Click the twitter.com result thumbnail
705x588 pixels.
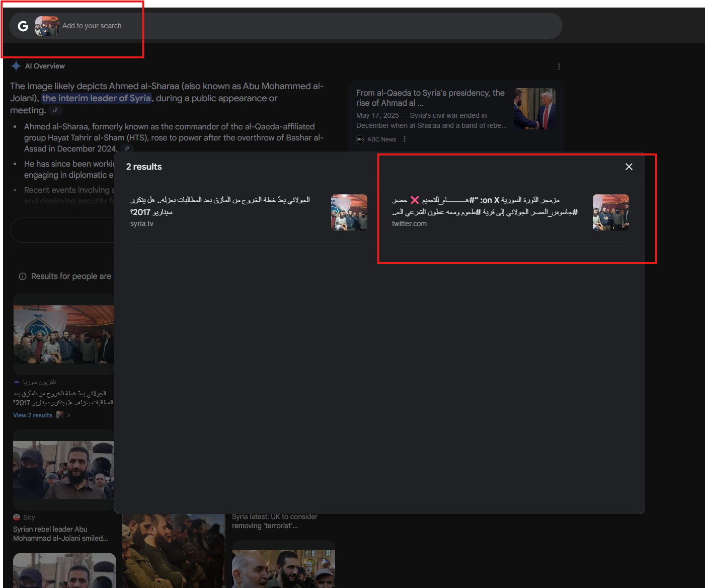[611, 212]
